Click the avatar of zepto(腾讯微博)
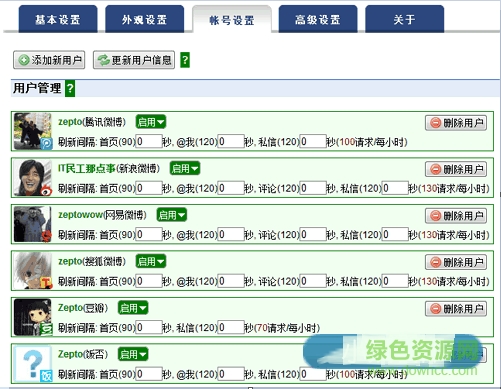501x389 pixels. pyautogui.click(x=33, y=131)
